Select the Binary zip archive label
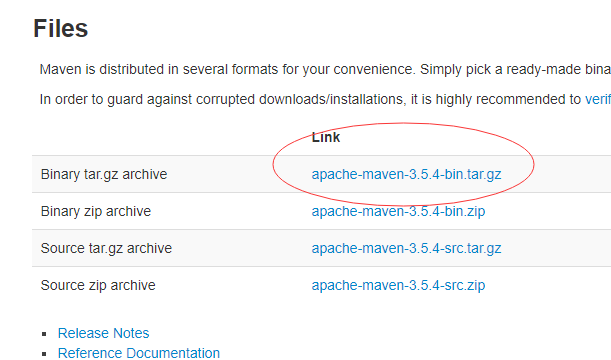611x360 pixels. tap(95, 211)
